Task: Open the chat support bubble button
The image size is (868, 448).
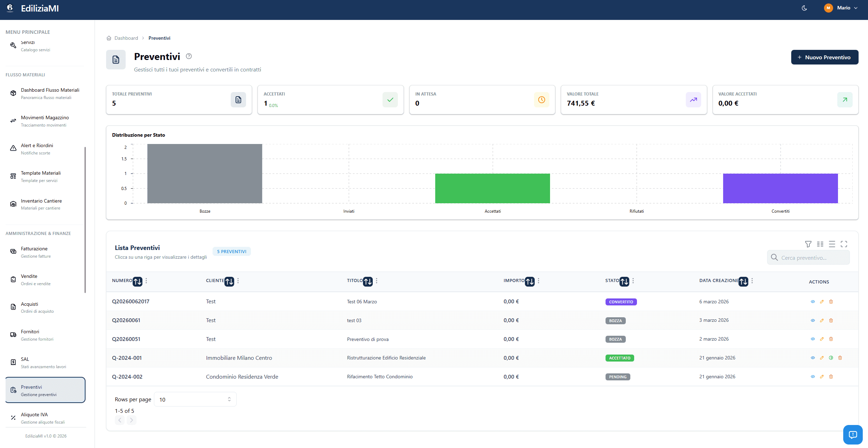Action: [853, 434]
